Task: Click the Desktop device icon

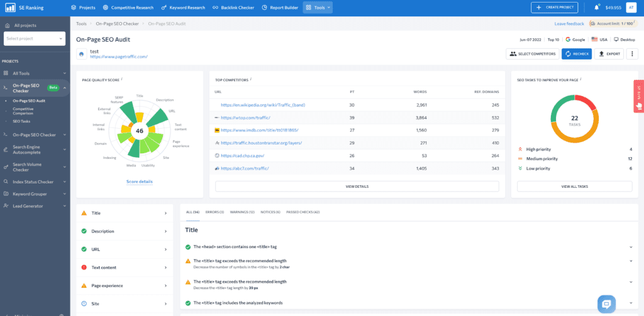Action: [616, 40]
